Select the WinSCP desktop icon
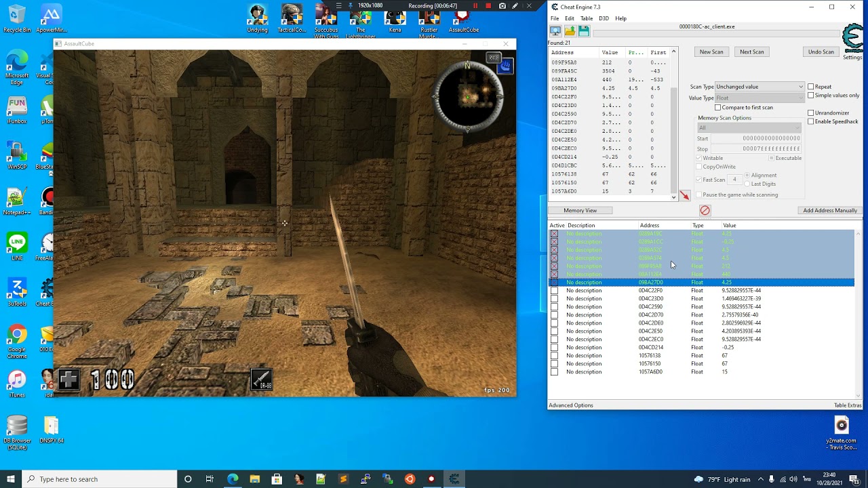The width and height of the screenshot is (868, 488). point(17,155)
